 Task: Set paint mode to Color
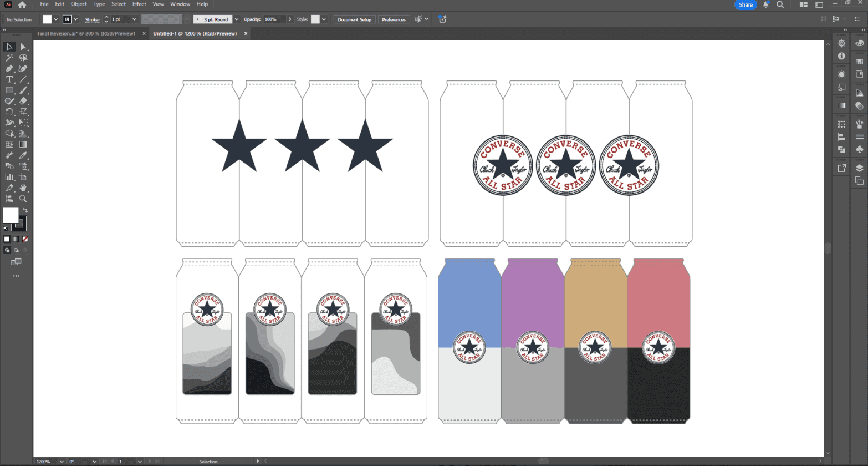pos(7,239)
